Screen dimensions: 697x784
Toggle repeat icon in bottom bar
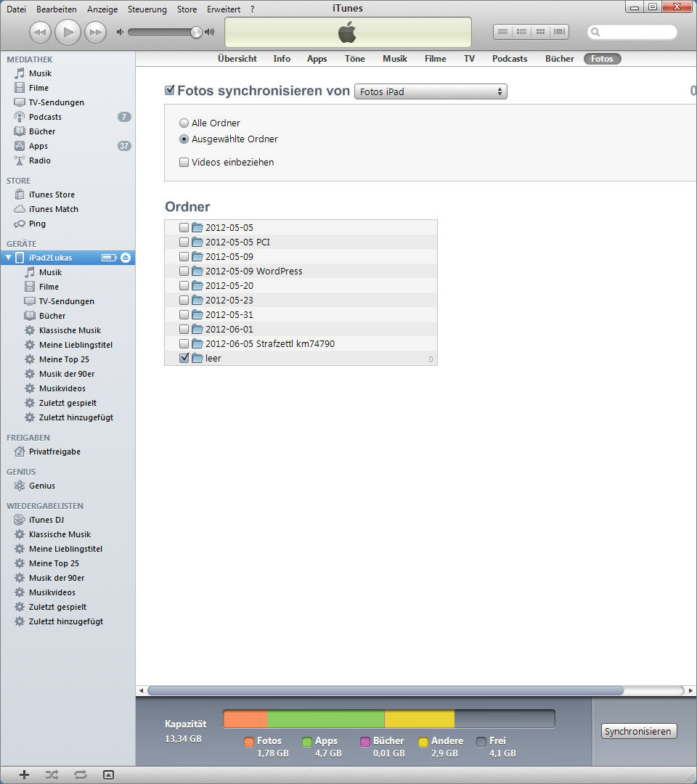click(x=81, y=775)
